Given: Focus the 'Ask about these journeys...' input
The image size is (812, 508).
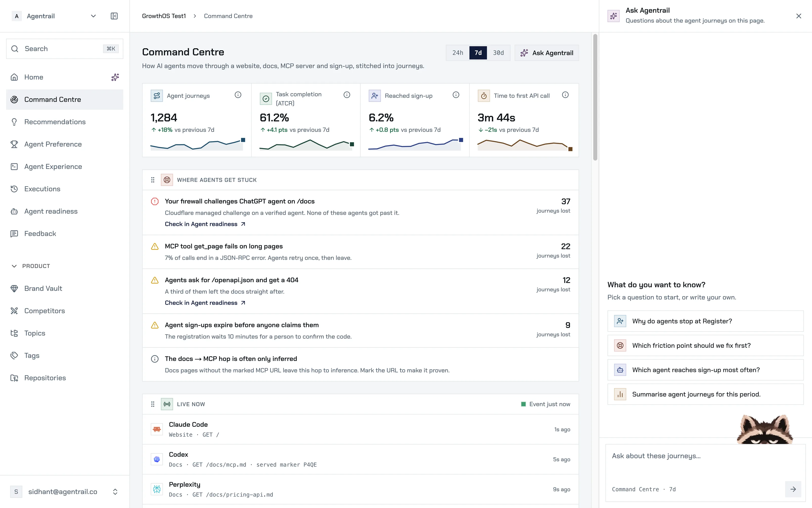Looking at the screenshot, I should [705, 463].
